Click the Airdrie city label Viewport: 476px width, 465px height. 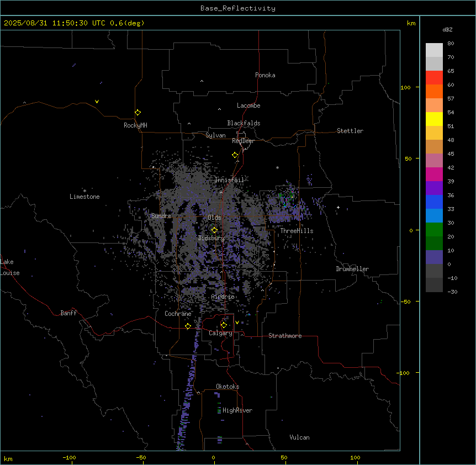coord(223,297)
